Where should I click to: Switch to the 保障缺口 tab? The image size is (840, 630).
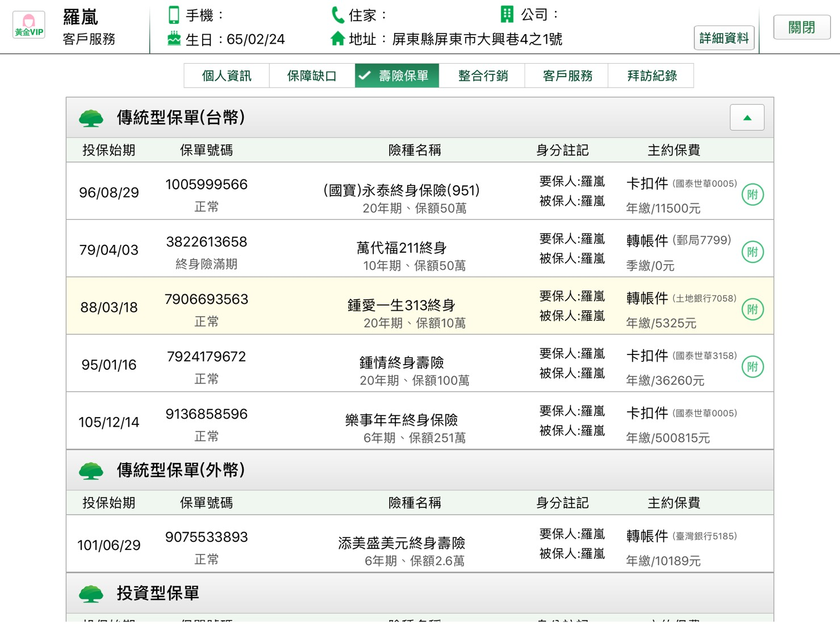[312, 76]
